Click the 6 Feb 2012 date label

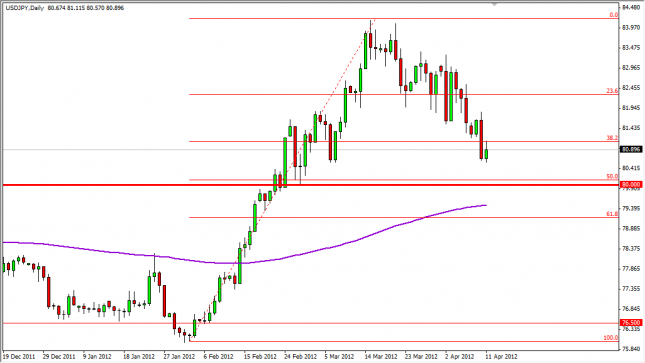pos(218,356)
